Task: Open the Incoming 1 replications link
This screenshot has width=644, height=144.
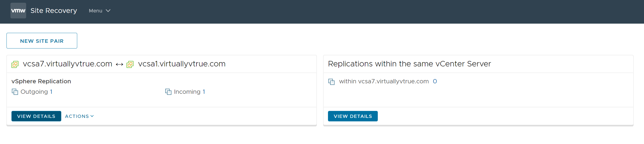Action: pos(189,92)
